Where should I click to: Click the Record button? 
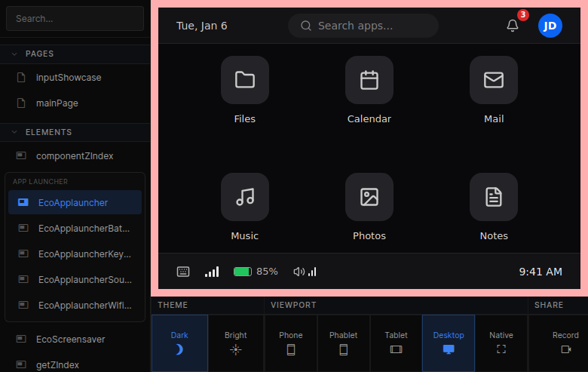click(565, 343)
